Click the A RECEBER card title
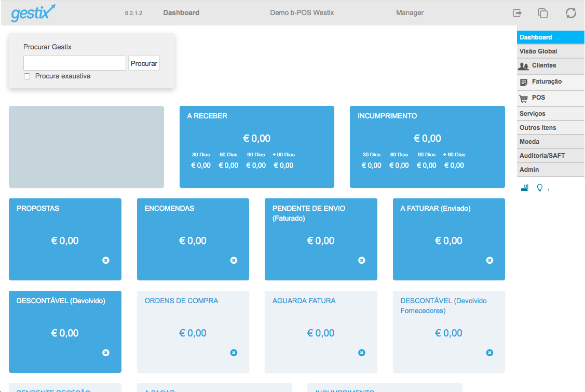Viewport: 585px width, 392px height. coord(207,116)
